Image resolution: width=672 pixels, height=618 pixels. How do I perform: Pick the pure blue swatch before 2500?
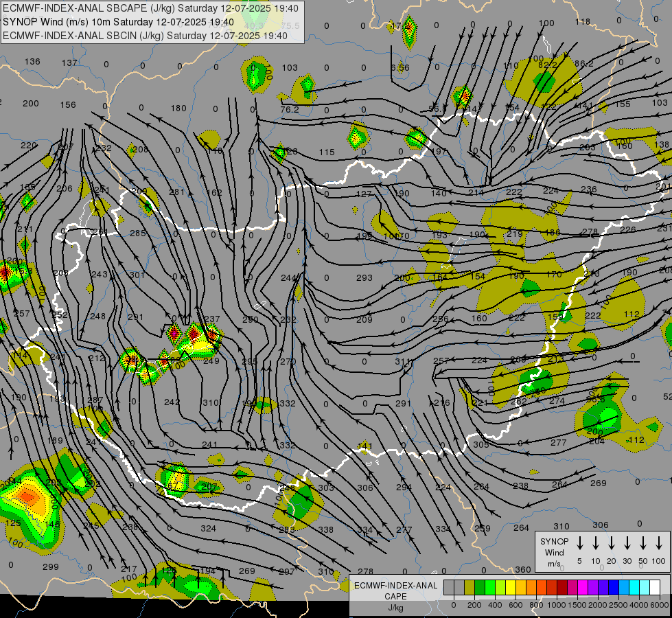tap(613, 588)
